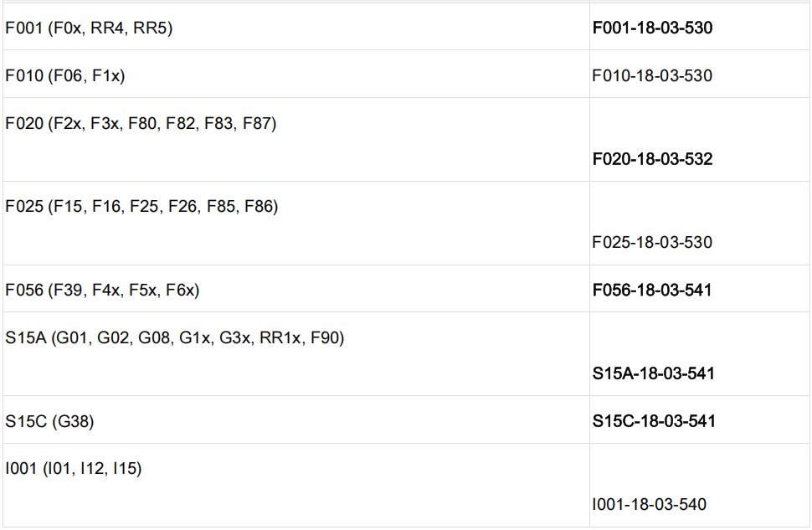Click the F020 (F2x, F3x, F80...) model cell
This screenshot has height=530, width=812.
click(141, 123)
